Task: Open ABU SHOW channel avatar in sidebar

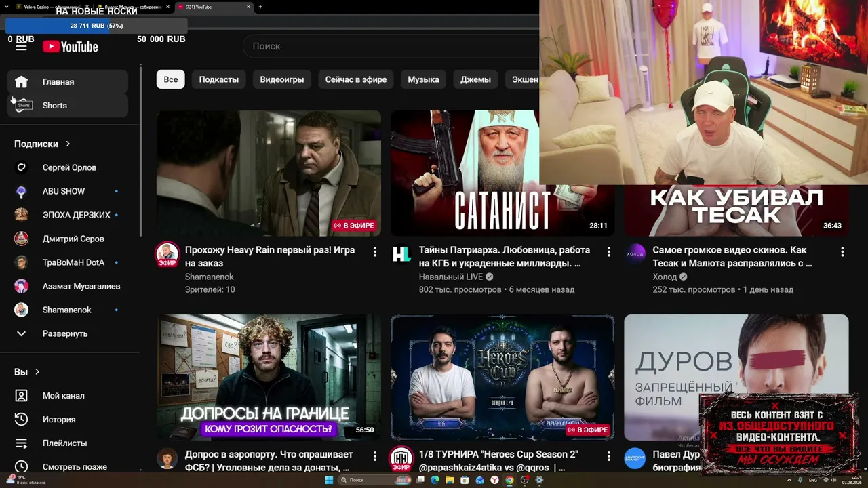Action: tap(22, 191)
